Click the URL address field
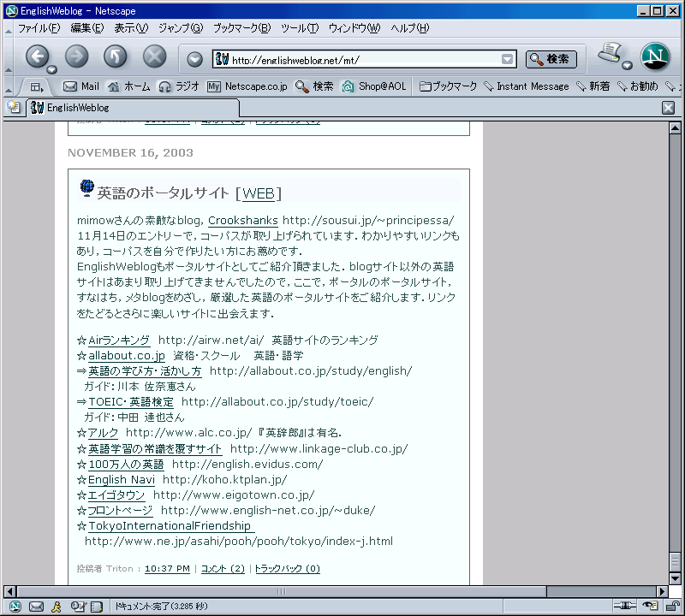This screenshot has width=685, height=616. pos(365,59)
